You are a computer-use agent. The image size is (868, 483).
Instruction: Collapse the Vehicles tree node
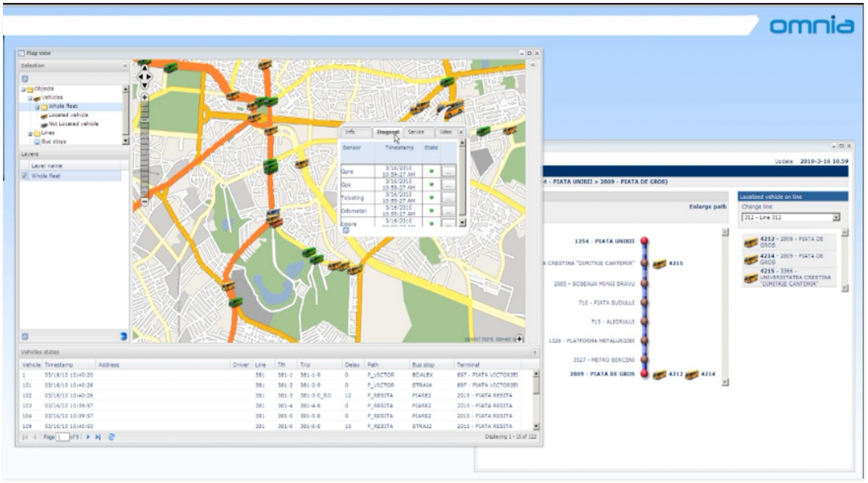(30, 98)
